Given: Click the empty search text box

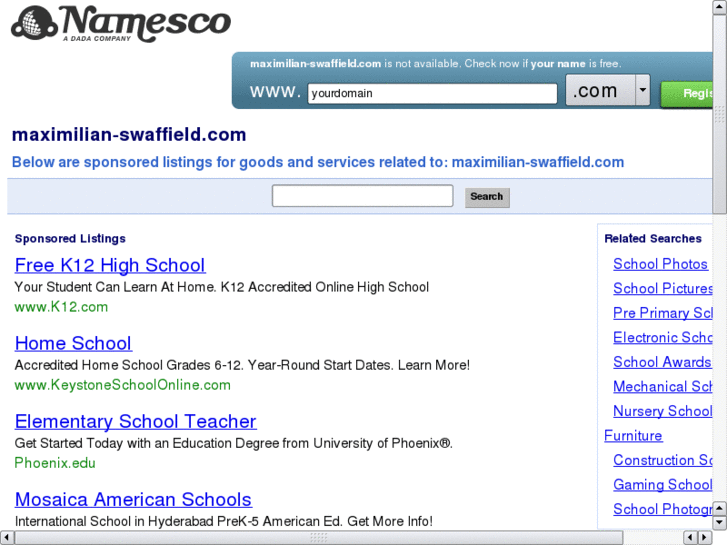Looking at the screenshot, I should [x=363, y=196].
